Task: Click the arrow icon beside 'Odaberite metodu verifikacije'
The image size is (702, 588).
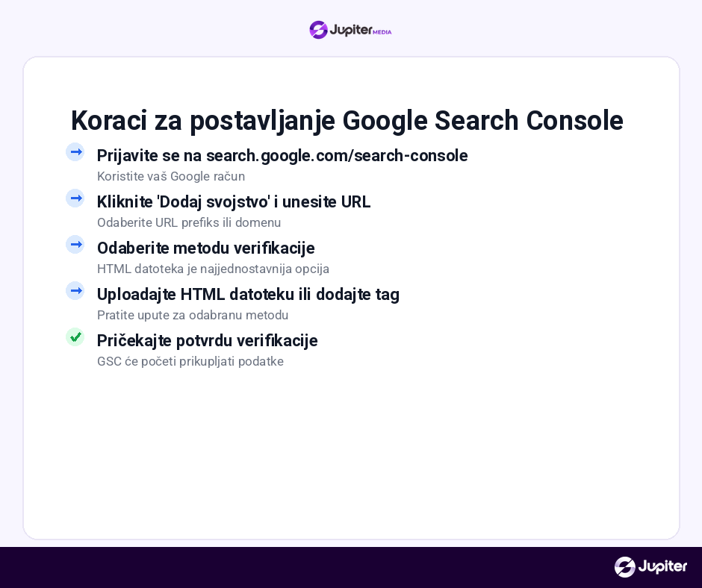Action: pos(75,244)
